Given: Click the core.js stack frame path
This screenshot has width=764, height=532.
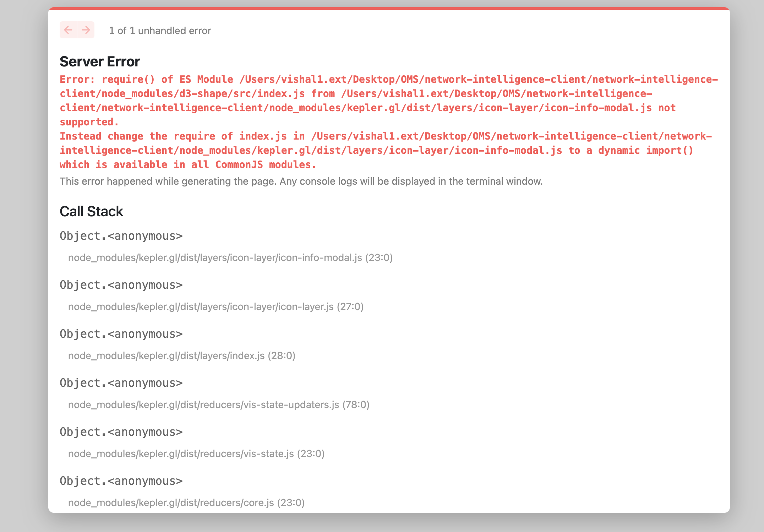Looking at the screenshot, I should (186, 503).
